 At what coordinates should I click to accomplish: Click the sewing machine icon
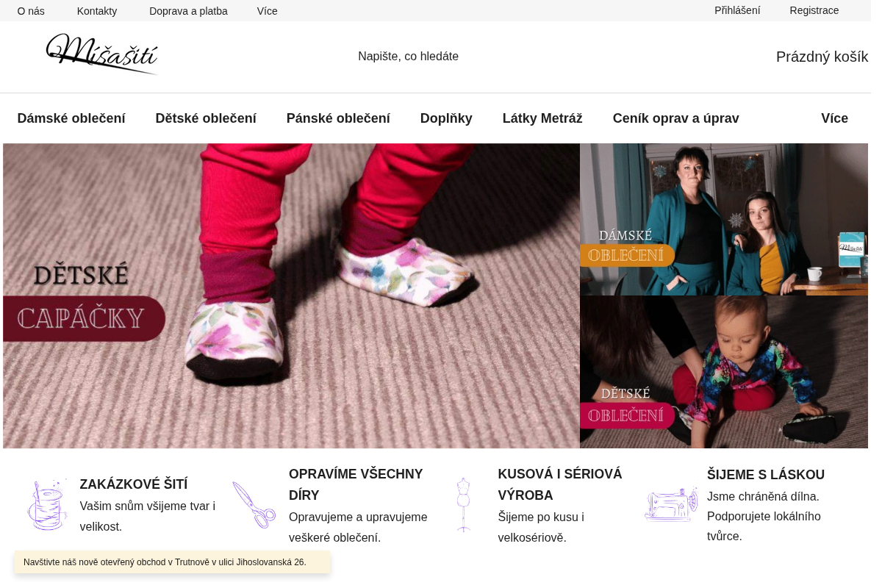tap(672, 505)
